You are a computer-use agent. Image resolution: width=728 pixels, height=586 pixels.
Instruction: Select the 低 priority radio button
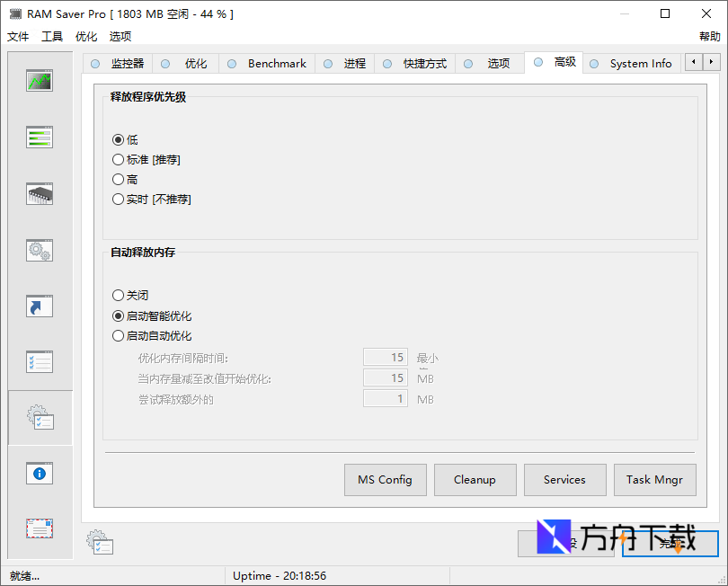(x=118, y=140)
